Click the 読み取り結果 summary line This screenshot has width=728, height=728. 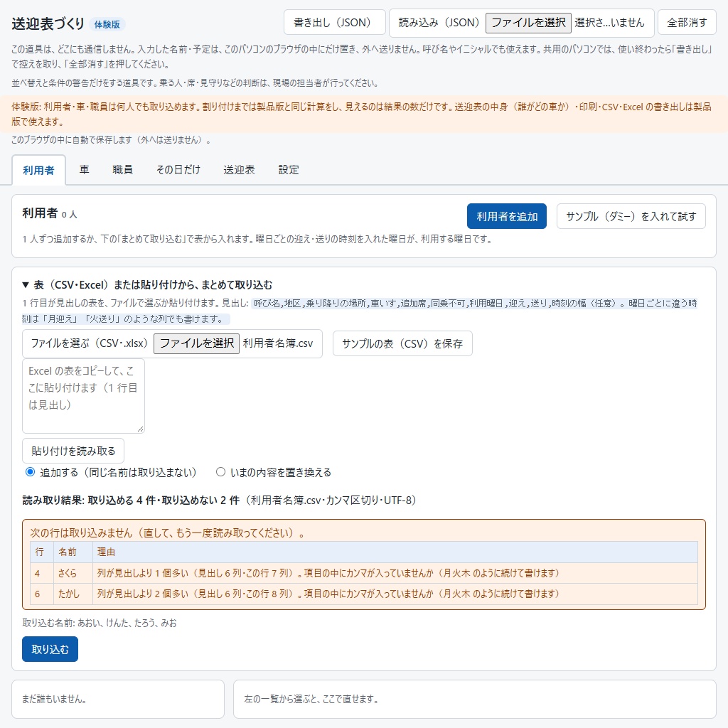(x=221, y=500)
